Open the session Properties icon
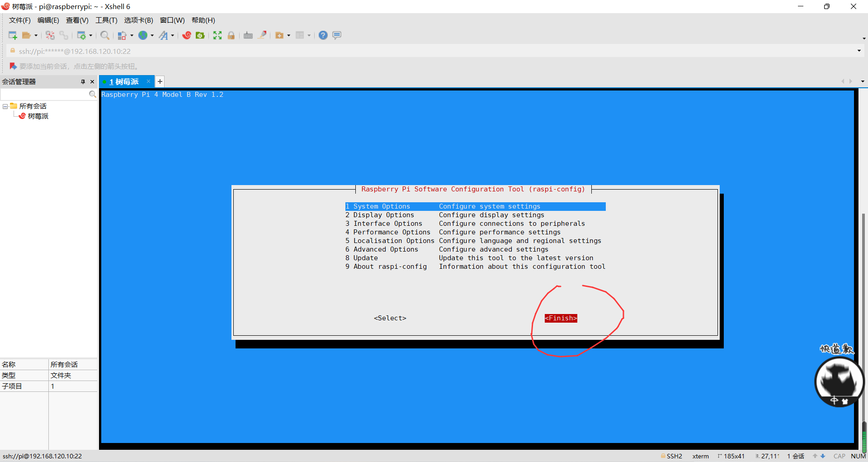This screenshot has height=462, width=868. [x=81, y=35]
